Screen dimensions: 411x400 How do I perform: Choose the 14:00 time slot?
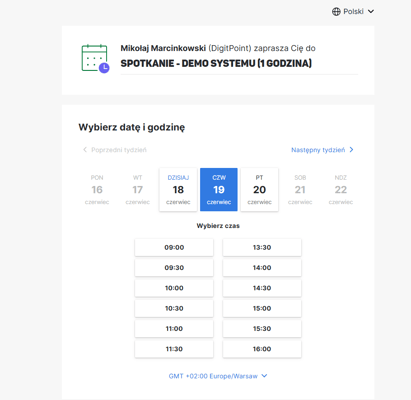point(262,268)
